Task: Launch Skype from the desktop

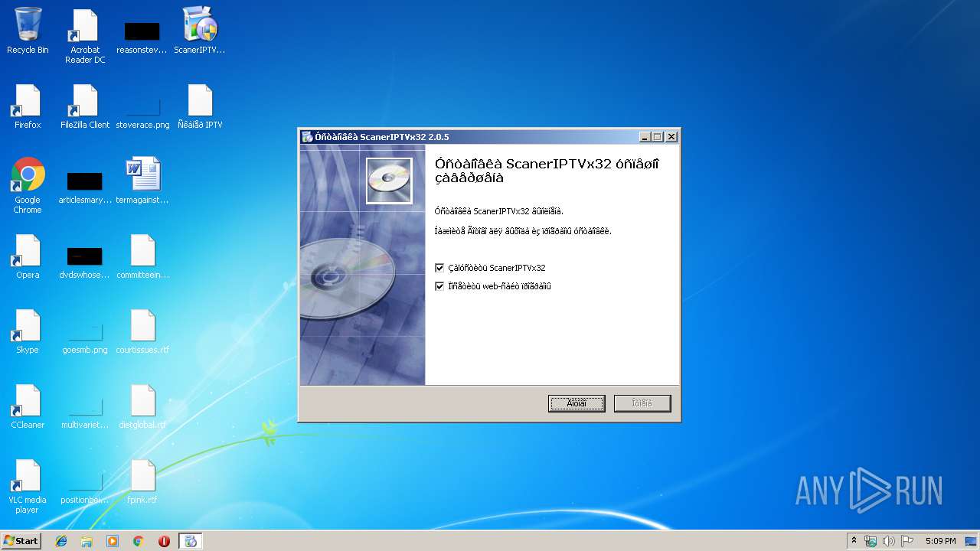Action: (x=28, y=331)
